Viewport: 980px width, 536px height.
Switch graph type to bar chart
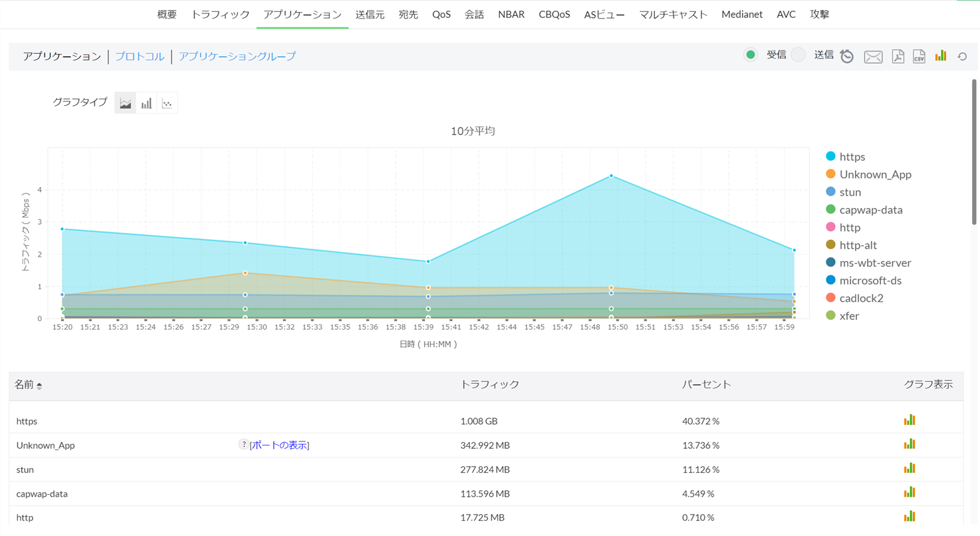(146, 103)
